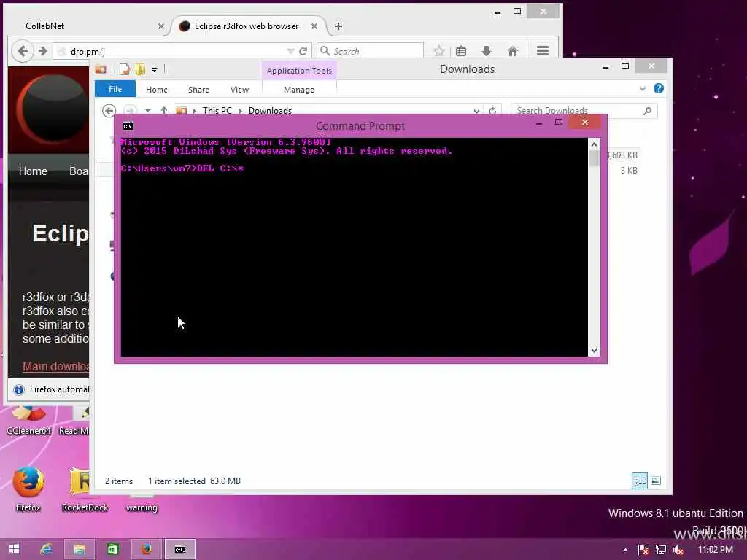Expand previous locations address dropdown
The height and width of the screenshot is (560, 747).
476,111
